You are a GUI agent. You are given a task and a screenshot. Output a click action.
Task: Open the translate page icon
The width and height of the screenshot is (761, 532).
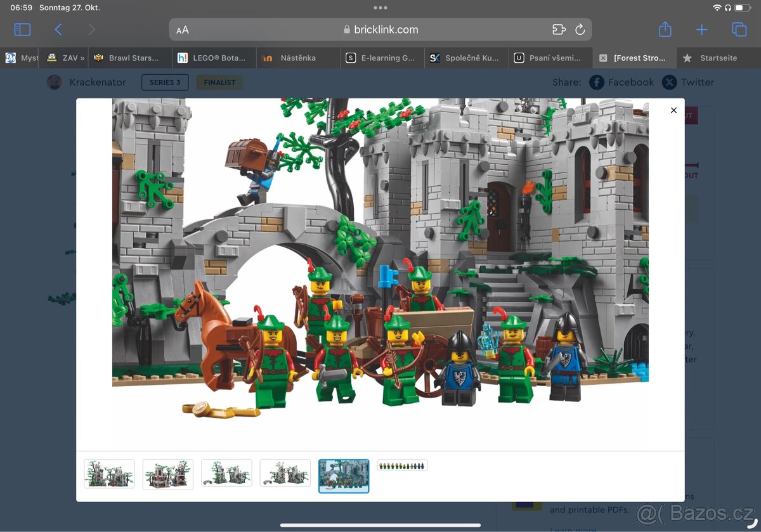(558, 29)
